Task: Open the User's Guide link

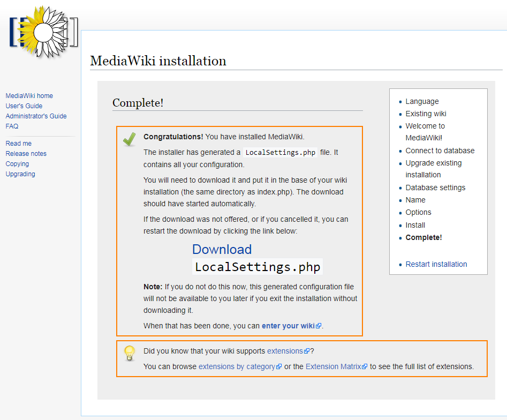Action: click(x=24, y=106)
